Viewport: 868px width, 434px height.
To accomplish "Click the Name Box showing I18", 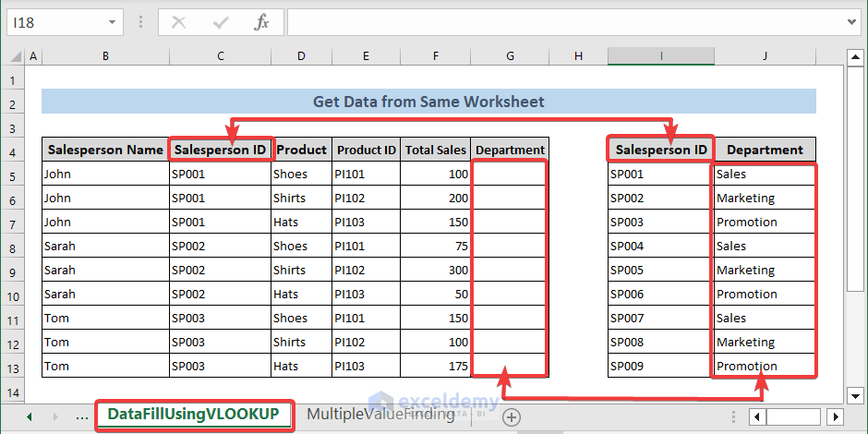I will pos(56,23).
